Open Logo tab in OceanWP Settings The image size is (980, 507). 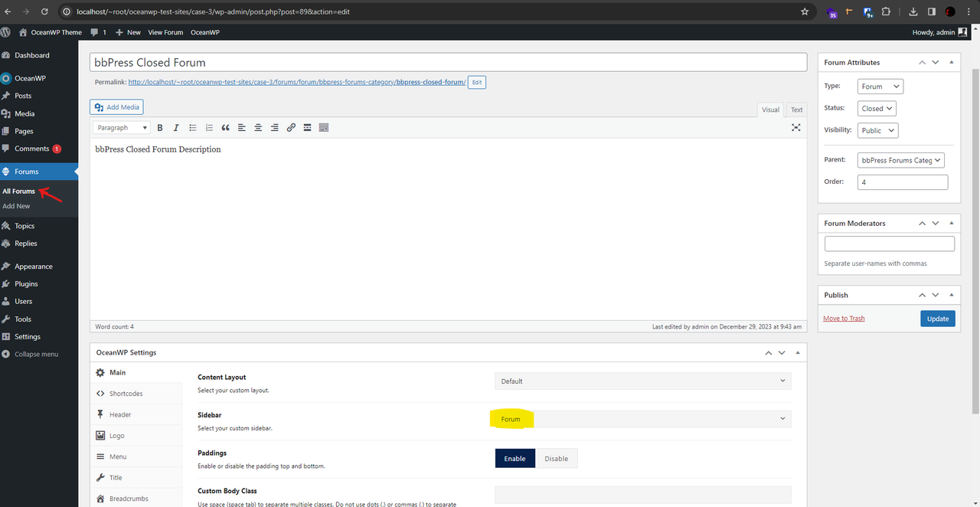136,436
